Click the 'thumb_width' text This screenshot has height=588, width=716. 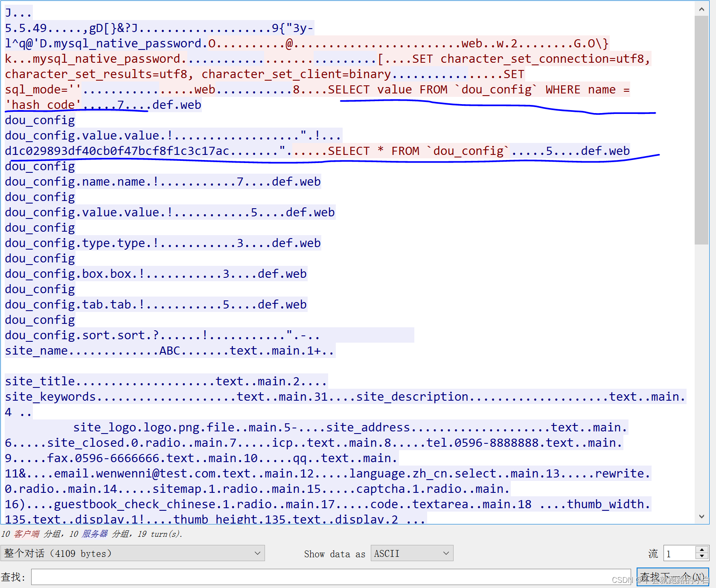[x=605, y=504]
